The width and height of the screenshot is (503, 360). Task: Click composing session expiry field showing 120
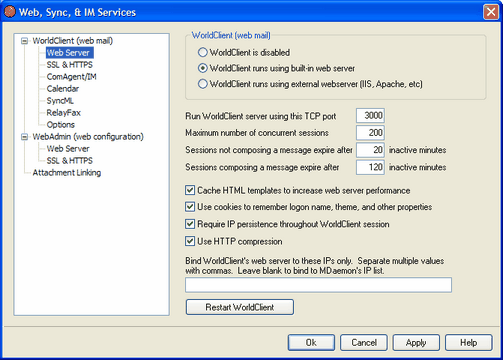coord(370,167)
